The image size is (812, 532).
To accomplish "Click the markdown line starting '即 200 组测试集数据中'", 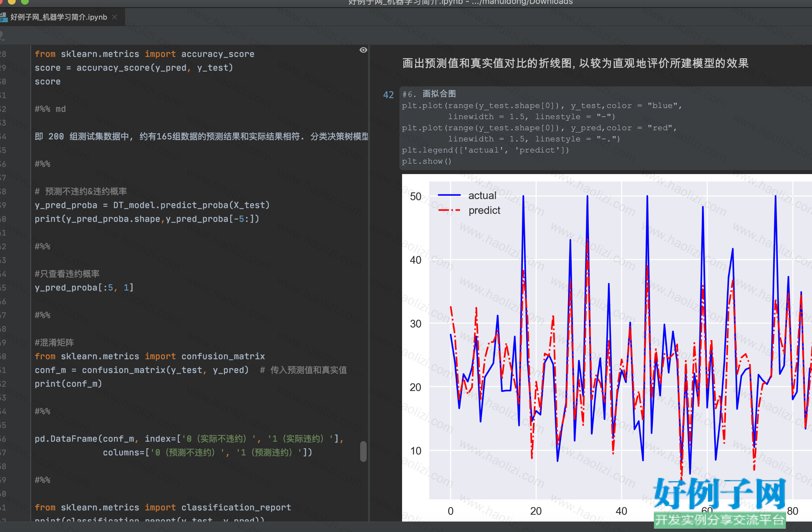I will point(201,136).
